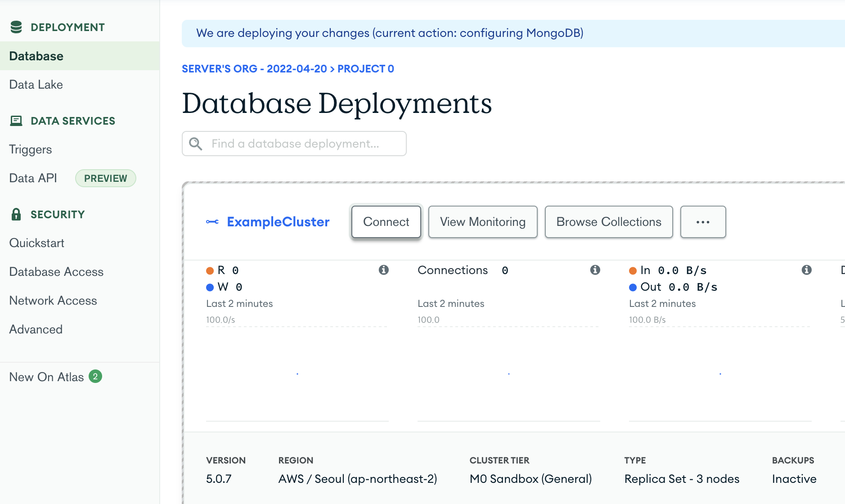Click the blue Out network legend dot
Viewport: 845px width, 504px height.
[x=633, y=287]
